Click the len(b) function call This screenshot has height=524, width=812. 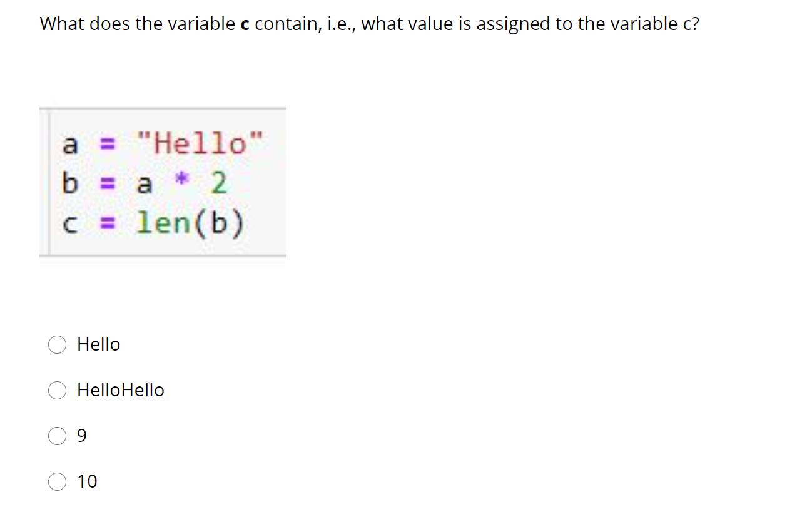click(192, 222)
